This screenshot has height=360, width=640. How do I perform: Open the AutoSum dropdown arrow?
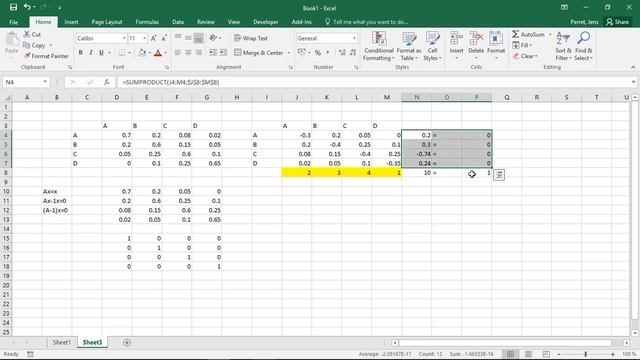pos(550,34)
